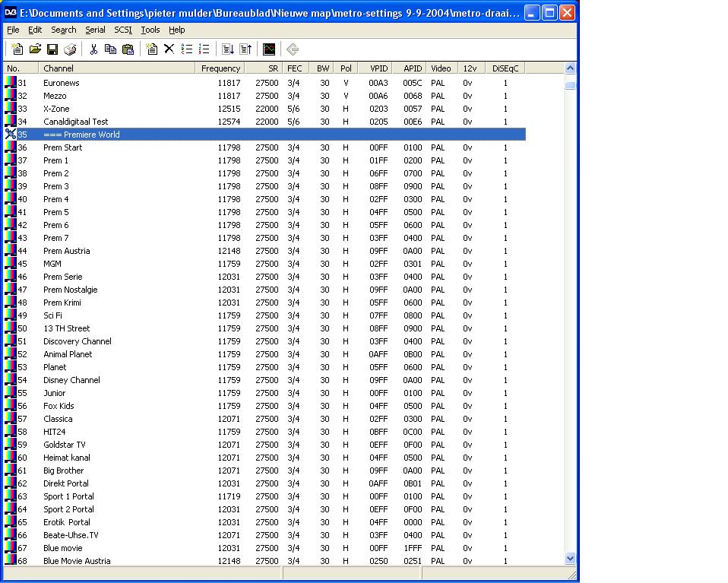Select the X-Zone channel
The width and height of the screenshot is (728, 583).
point(264,109)
